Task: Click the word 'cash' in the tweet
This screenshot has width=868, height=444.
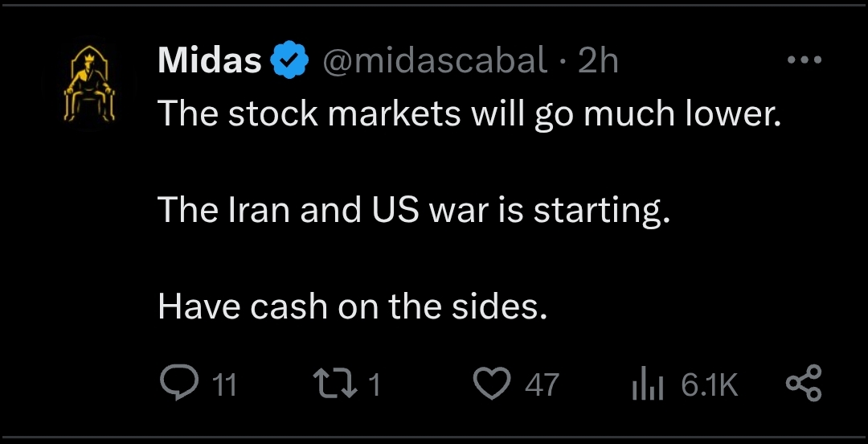Action: pos(289,306)
